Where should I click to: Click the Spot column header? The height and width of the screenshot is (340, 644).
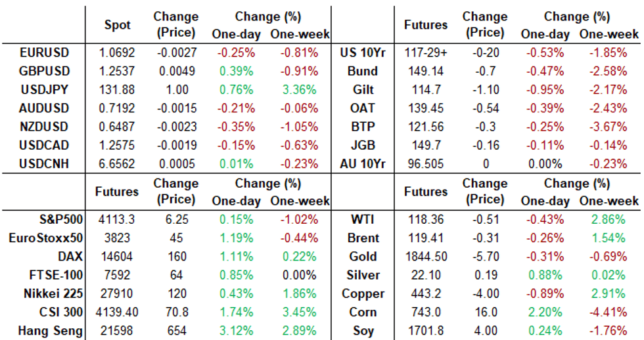coord(118,25)
